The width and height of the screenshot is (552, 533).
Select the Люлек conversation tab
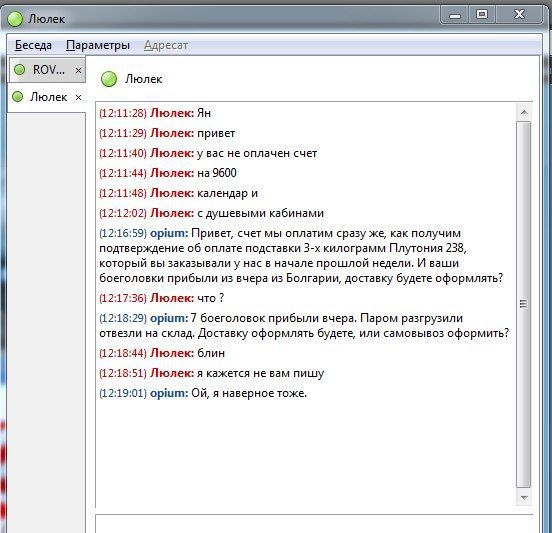[47, 97]
